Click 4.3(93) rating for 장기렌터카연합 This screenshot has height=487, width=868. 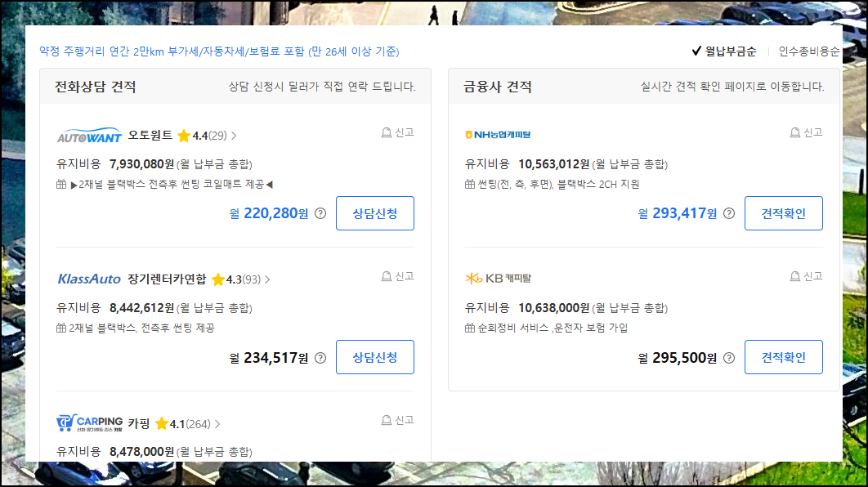tap(243, 279)
